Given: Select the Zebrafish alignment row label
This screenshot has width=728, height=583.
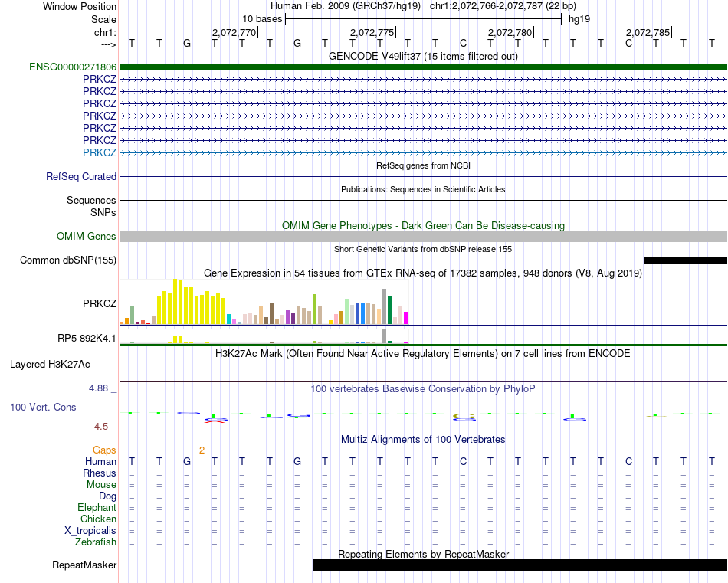Looking at the screenshot, I should click(96, 542).
